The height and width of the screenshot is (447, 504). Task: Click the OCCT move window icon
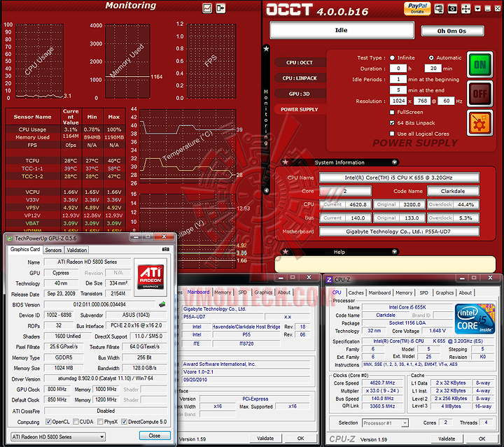465,8
